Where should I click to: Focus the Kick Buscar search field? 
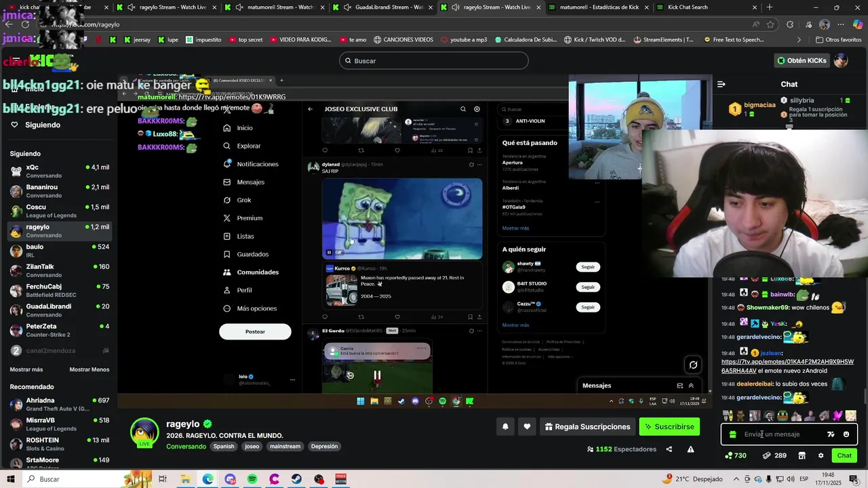(x=434, y=60)
